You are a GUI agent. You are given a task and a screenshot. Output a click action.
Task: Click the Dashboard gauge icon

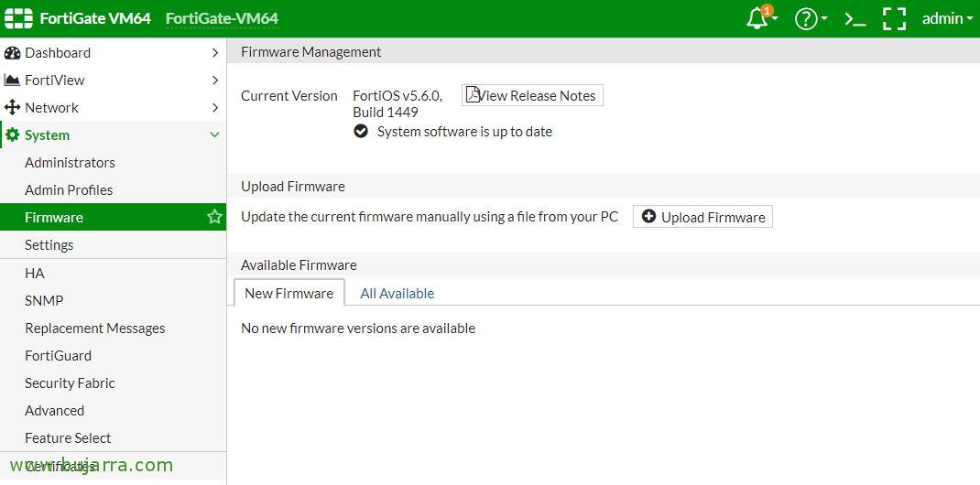(13, 53)
